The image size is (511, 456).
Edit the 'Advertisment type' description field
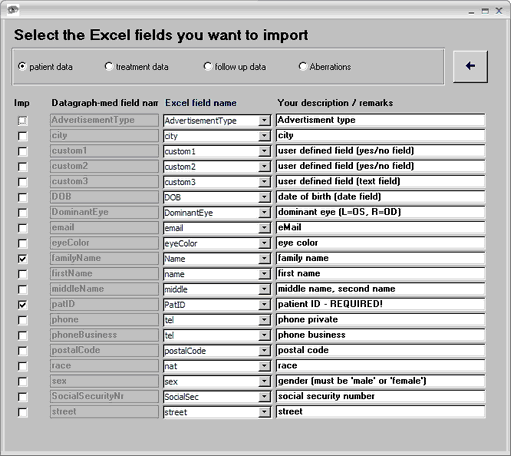click(380, 120)
